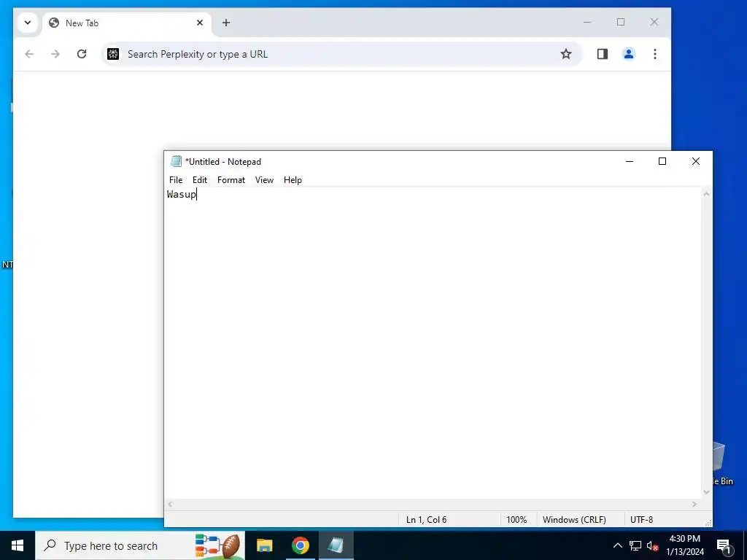Open the Chrome three-dot menu
Image resolution: width=747 pixels, height=560 pixels.
click(655, 54)
